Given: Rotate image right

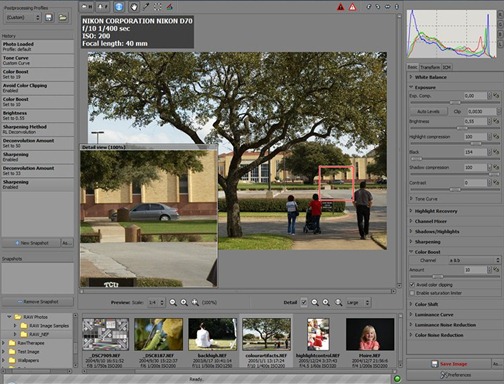Looking at the screenshot, I should [x=378, y=7].
